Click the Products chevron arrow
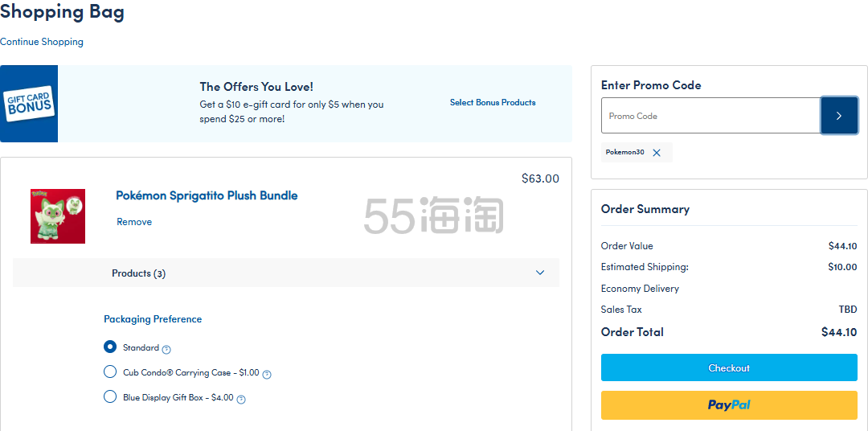 pyautogui.click(x=540, y=273)
